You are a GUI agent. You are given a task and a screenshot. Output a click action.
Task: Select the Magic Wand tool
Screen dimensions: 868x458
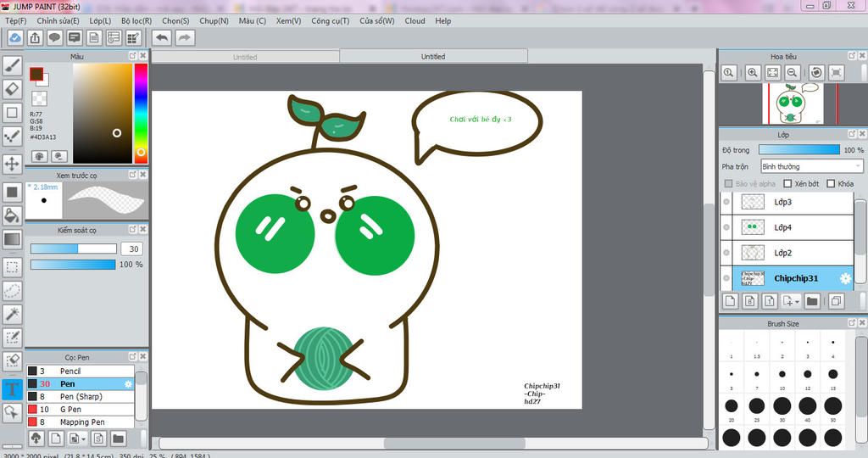point(12,314)
